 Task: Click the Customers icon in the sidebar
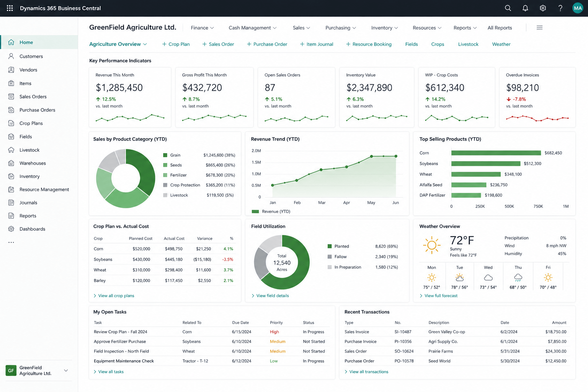coord(11,56)
